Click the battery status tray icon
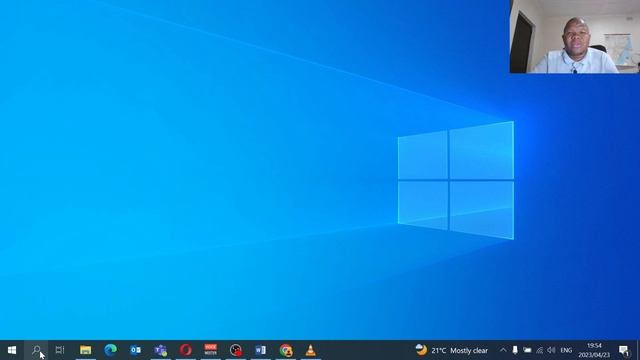Viewport: 640px width, 360px height. (527, 350)
